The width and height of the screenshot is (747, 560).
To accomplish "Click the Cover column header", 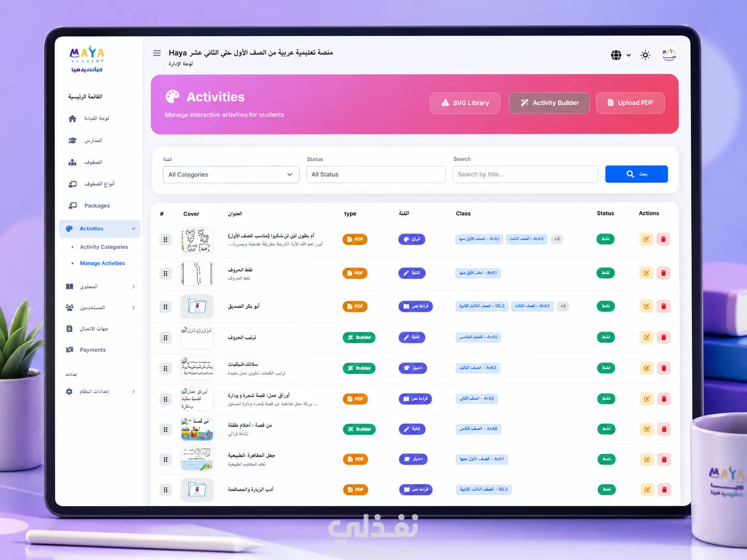I will point(191,214).
